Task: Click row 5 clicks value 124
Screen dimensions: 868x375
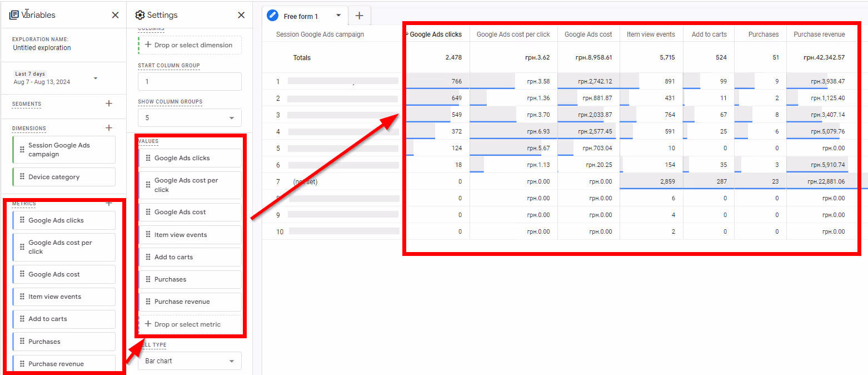Action: coord(457,148)
